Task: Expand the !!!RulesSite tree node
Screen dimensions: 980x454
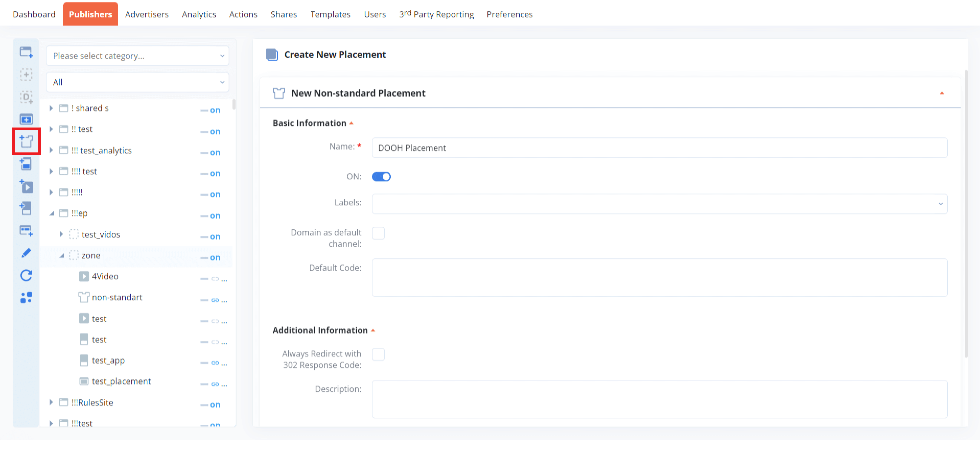Action: tap(51, 402)
